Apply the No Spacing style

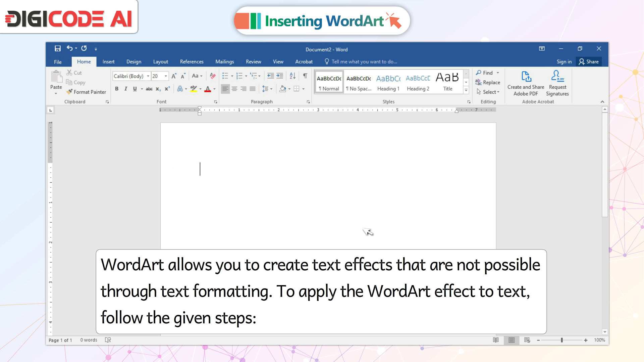359,82
